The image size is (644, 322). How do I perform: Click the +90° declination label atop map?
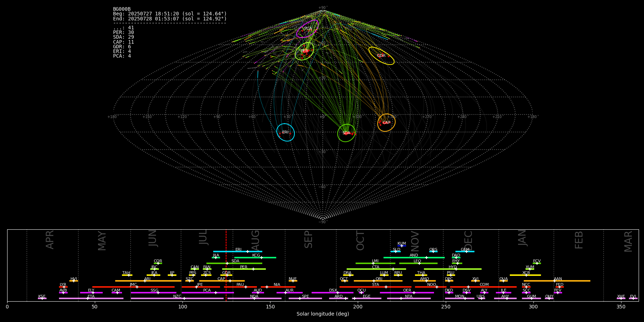323,8
